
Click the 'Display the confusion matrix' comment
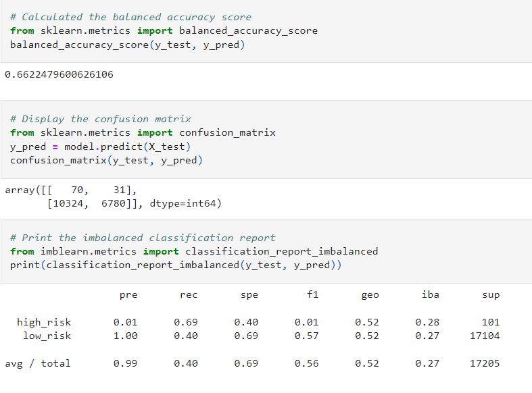point(101,119)
